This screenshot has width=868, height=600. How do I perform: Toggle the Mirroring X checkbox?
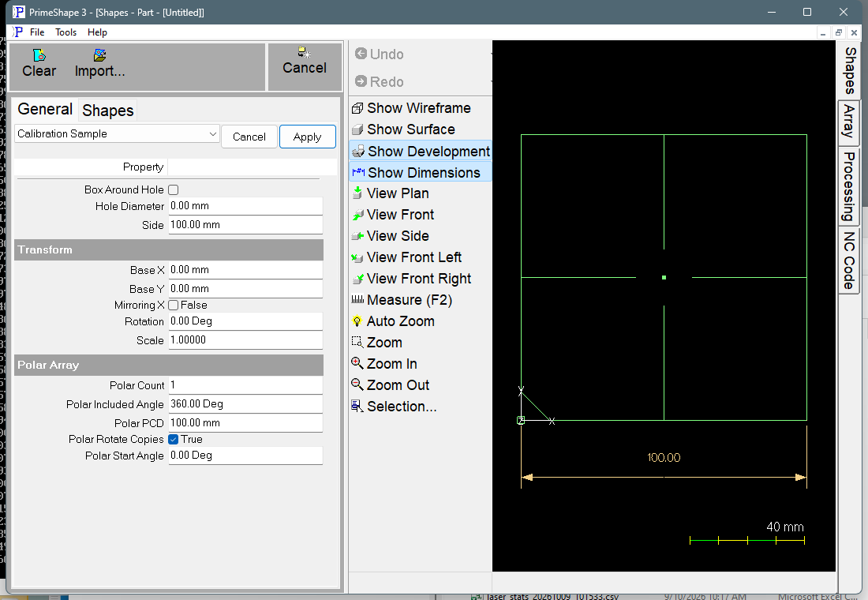pyautogui.click(x=174, y=306)
